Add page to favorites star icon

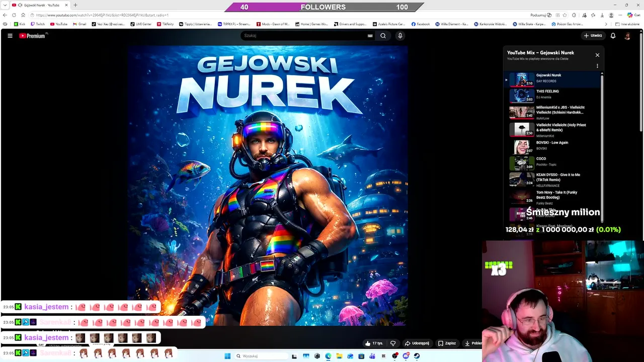coord(565,15)
